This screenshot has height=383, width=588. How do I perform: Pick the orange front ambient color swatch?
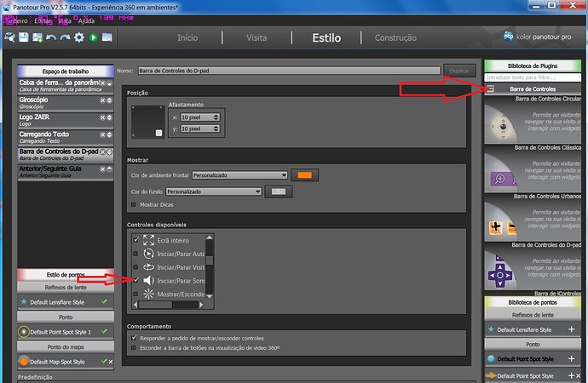304,174
